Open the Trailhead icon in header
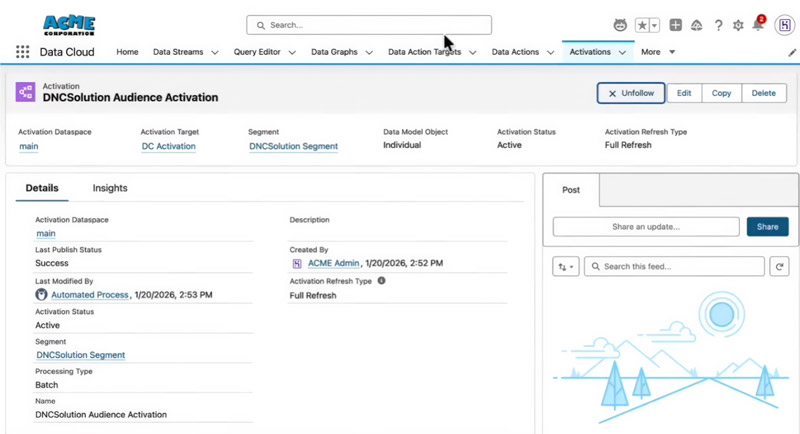800x434 pixels. coord(697,25)
